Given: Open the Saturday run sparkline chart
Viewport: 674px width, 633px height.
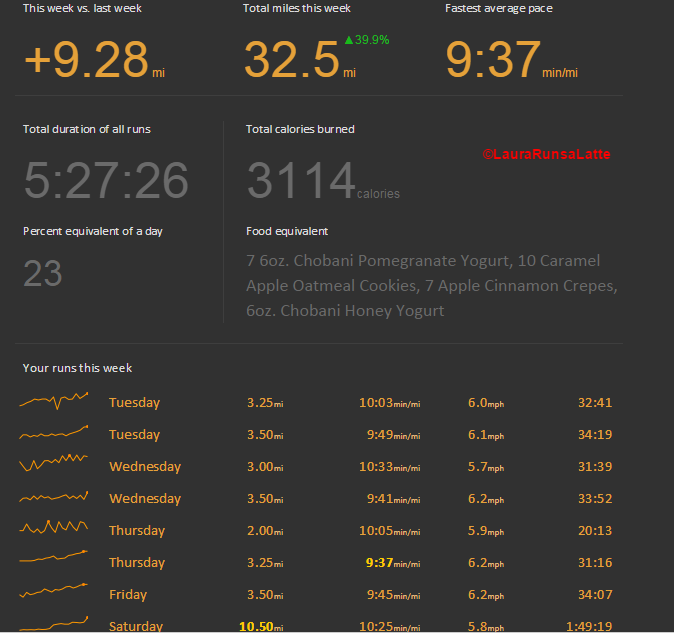Looking at the screenshot, I should 53,625.
